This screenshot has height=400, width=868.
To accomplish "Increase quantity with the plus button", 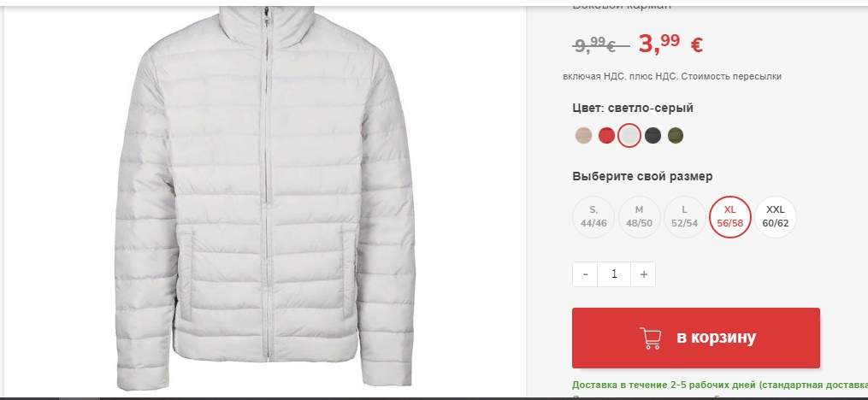I will (x=643, y=274).
